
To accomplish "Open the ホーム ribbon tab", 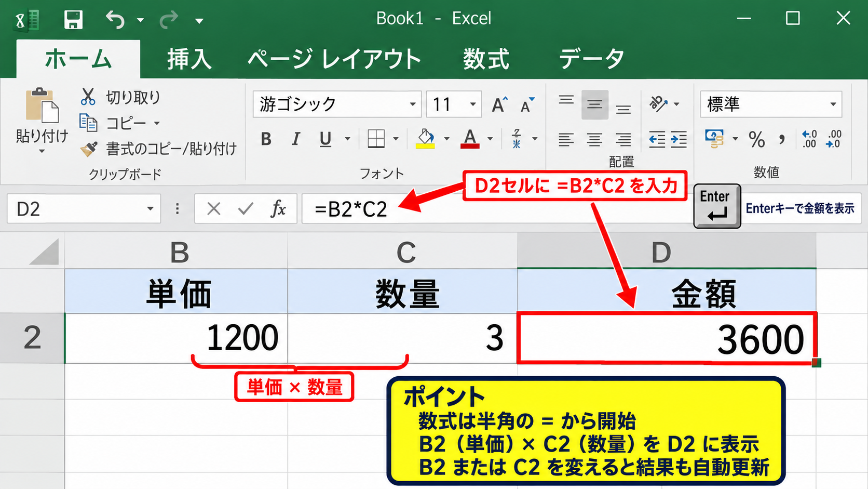I will 78,59.
